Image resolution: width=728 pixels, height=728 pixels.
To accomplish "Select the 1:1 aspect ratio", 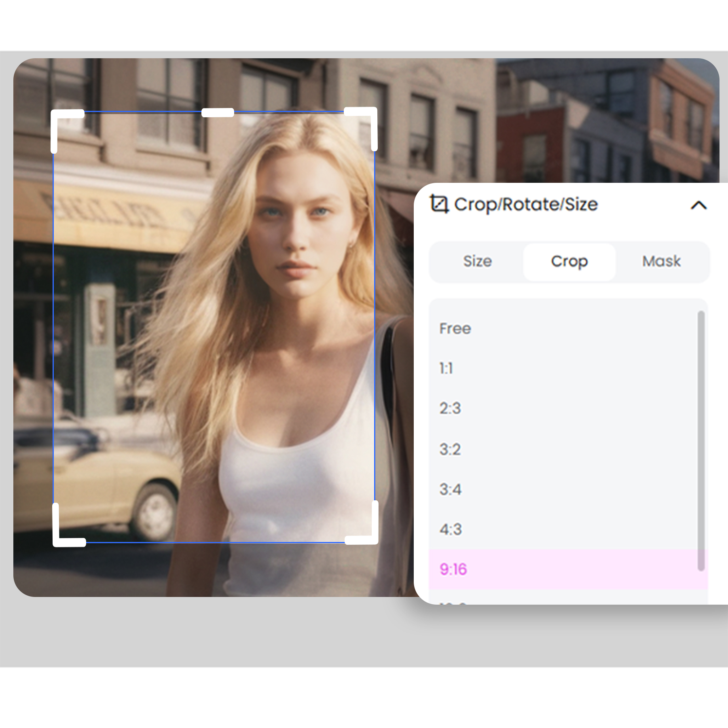I will 446,368.
